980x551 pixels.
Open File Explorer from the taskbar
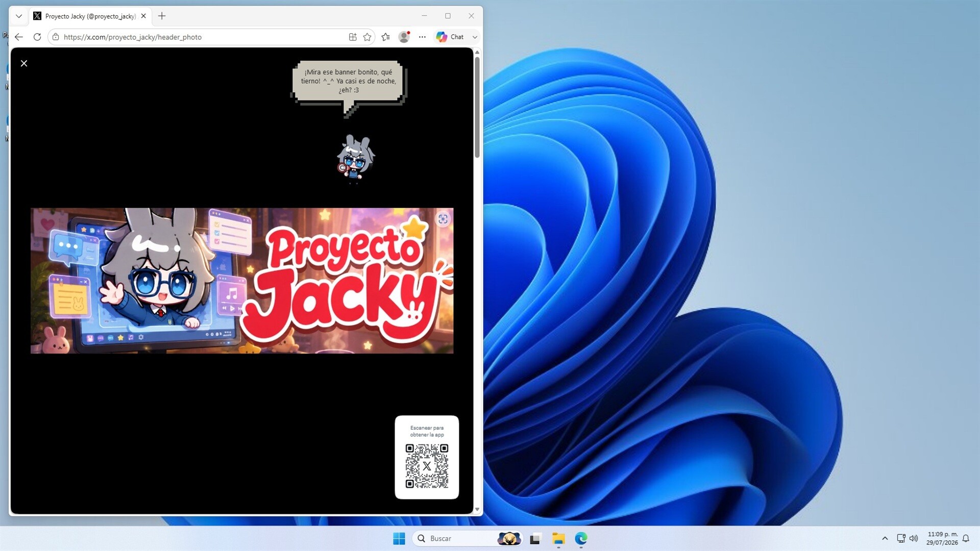pos(558,538)
